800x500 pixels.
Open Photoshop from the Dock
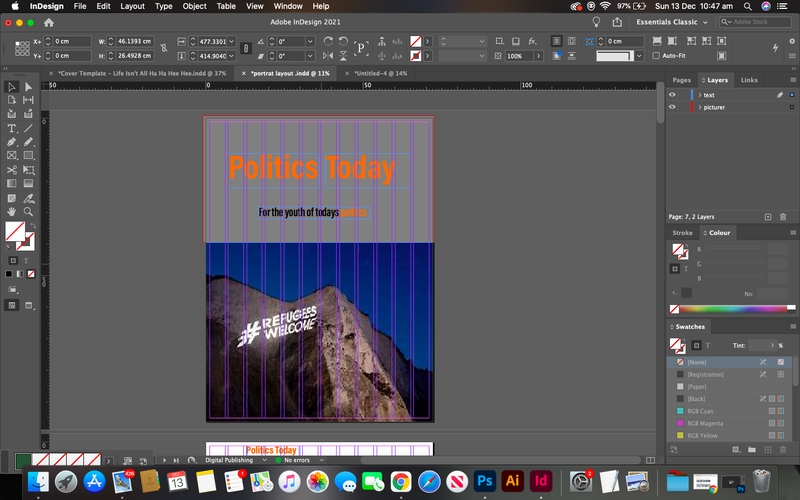pos(485,481)
